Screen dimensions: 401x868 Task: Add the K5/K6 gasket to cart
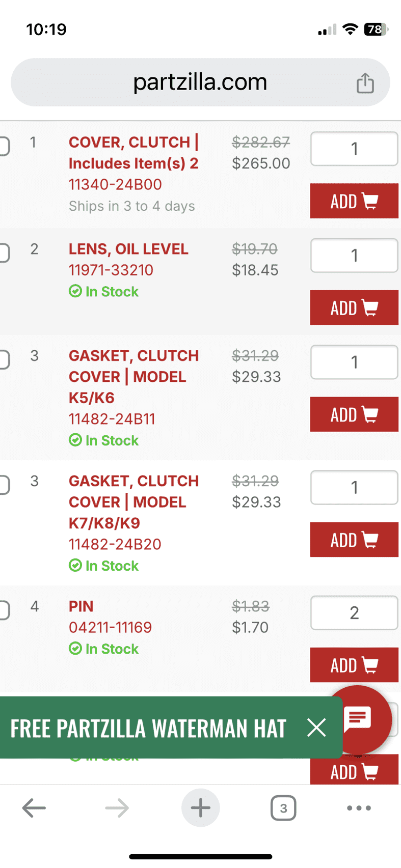(354, 414)
